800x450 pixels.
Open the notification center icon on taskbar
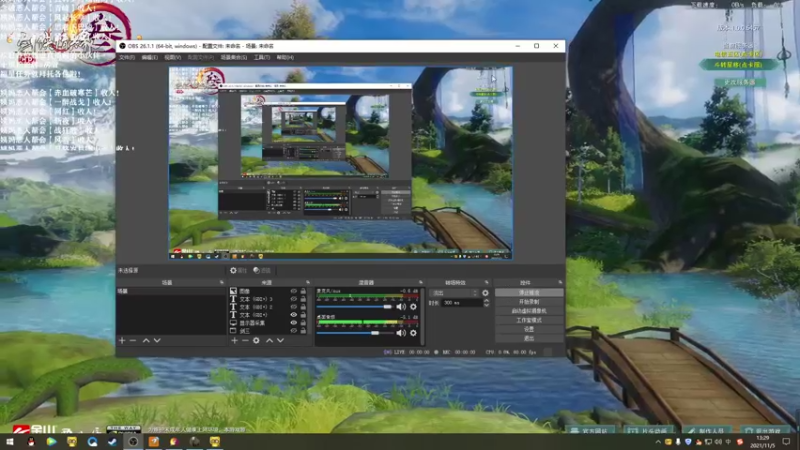(786, 441)
